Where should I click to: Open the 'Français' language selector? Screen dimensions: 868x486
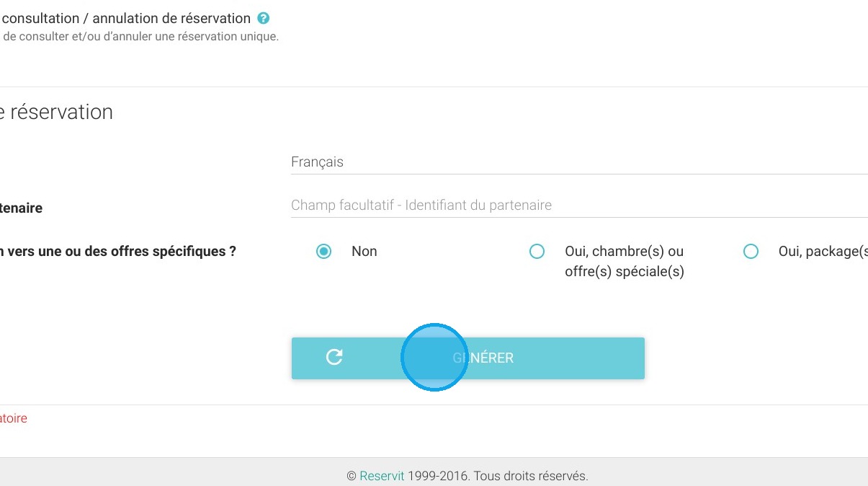pyautogui.click(x=579, y=162)
